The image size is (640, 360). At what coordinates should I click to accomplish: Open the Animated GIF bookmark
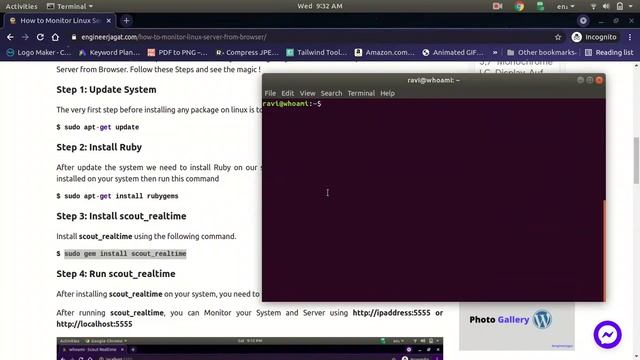[x=453, y=52]
